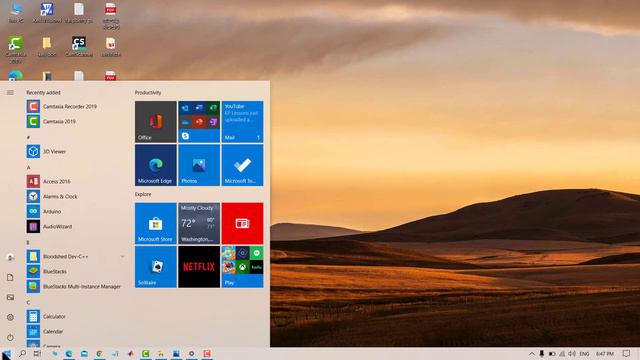Select the blue W document desktop shortcut

pyautogui.click(x=47, y=12)
